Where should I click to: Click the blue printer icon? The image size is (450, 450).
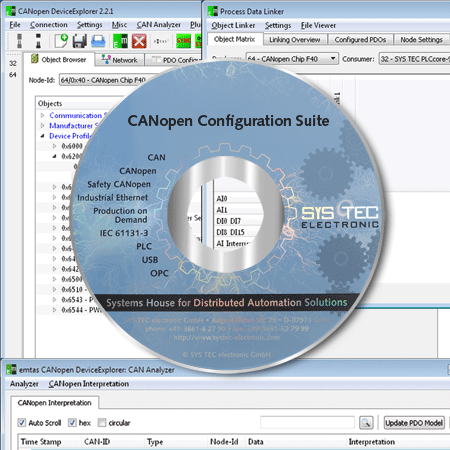(x=98, y=41)
